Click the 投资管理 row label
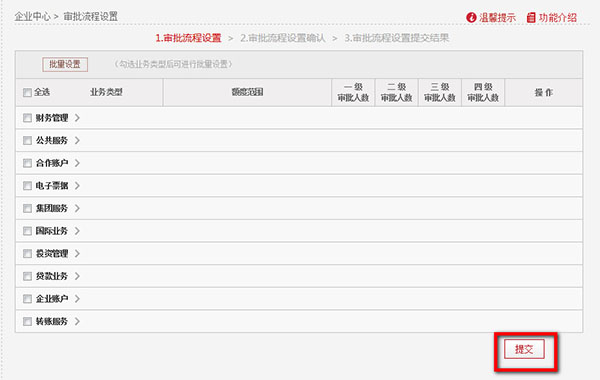Image resolution: width=600 pixels, height=380 pixels. click(52, 253)
